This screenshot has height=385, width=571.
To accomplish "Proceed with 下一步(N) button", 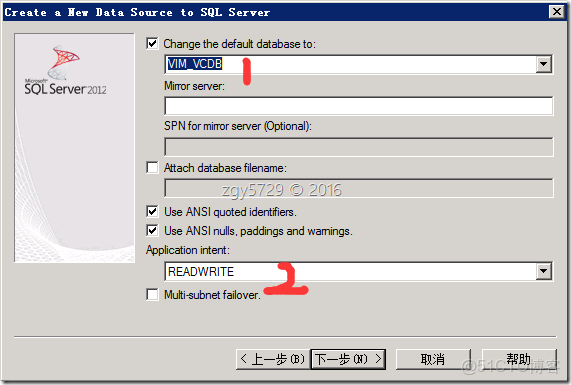I will pyautogui.click(x=348, y=360).
